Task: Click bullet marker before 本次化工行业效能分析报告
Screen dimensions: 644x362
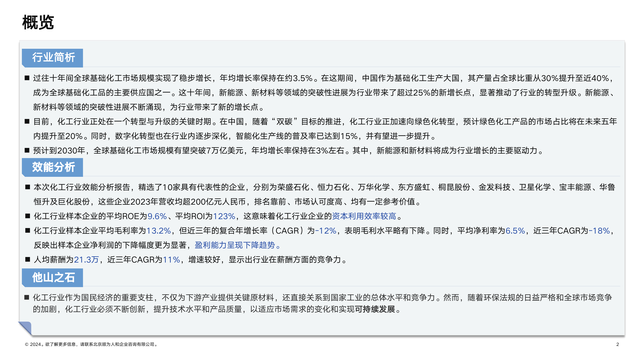Action: (x=28, y=187)
